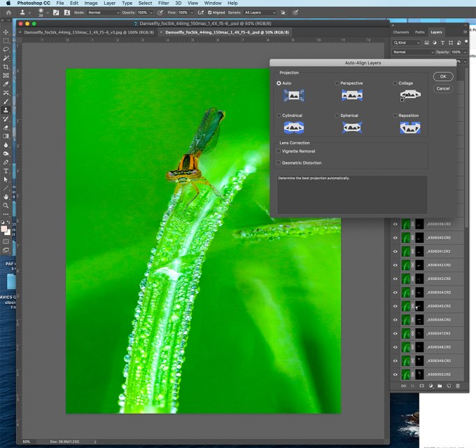The image size is (476, 448).
Task: Select the Perspective projection radio button
Action: point(337,83)
